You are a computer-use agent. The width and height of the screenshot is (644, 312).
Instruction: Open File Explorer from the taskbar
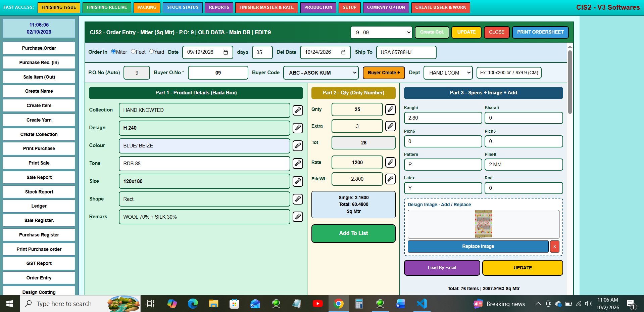pyautogui.click(x=213, y=304)
